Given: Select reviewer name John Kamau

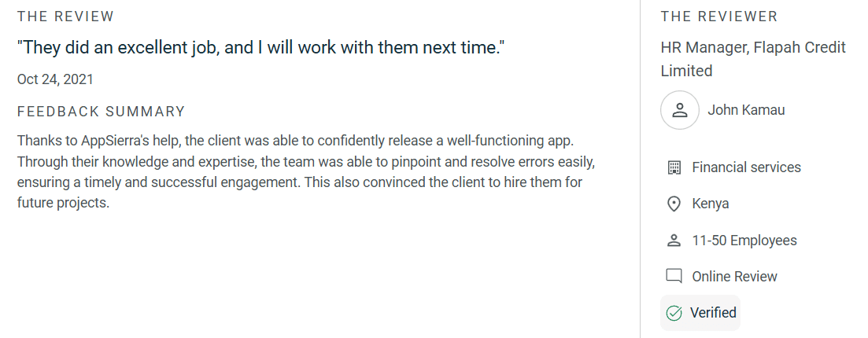Looking at the screenshot, I should tap(746, 110).
